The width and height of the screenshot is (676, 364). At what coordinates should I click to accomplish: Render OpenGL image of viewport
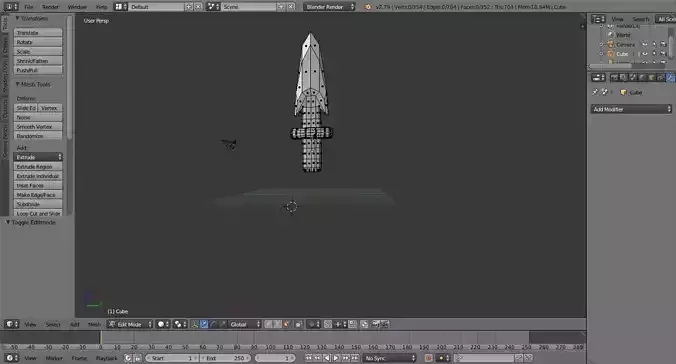click(376, 324)
